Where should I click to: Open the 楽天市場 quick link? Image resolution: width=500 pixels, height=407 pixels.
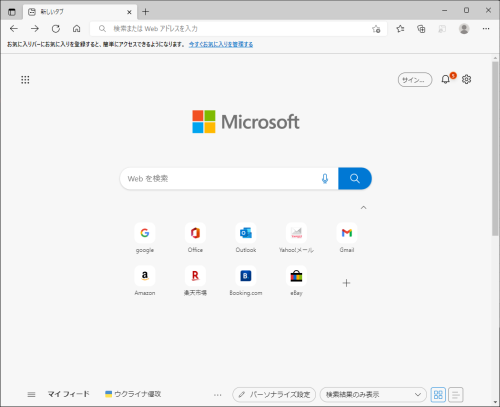[x=195, y=281]
